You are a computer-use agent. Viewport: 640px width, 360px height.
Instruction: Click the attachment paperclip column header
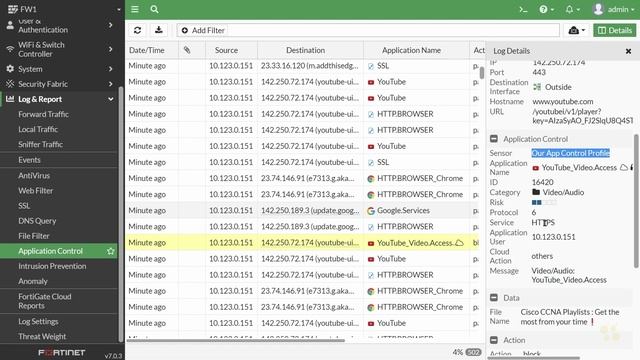pos(187,50)
